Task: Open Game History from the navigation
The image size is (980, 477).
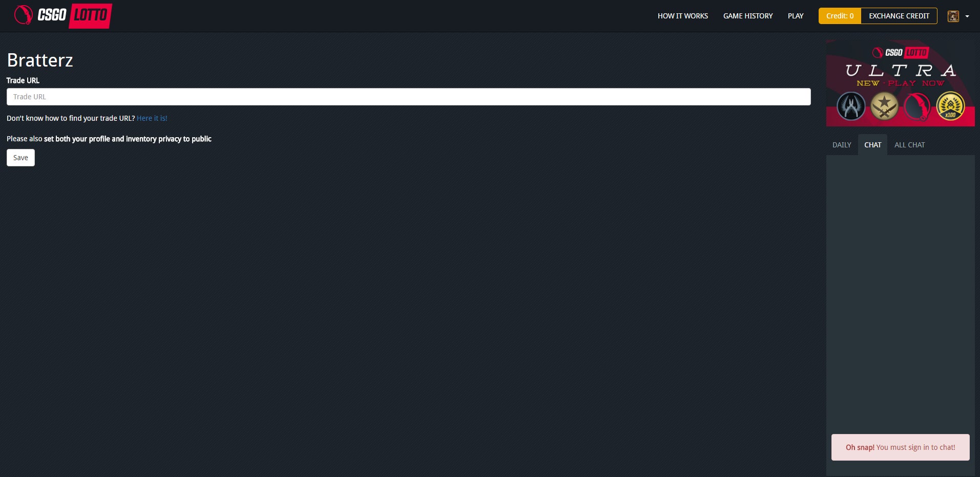Action: click(x=747, y=16)
